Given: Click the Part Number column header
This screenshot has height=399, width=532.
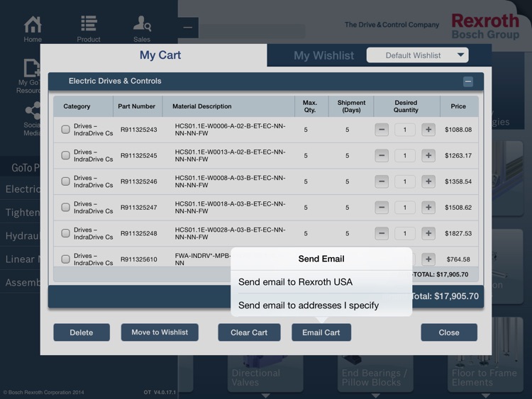Looking at the screenshot, I should point(137,106).
